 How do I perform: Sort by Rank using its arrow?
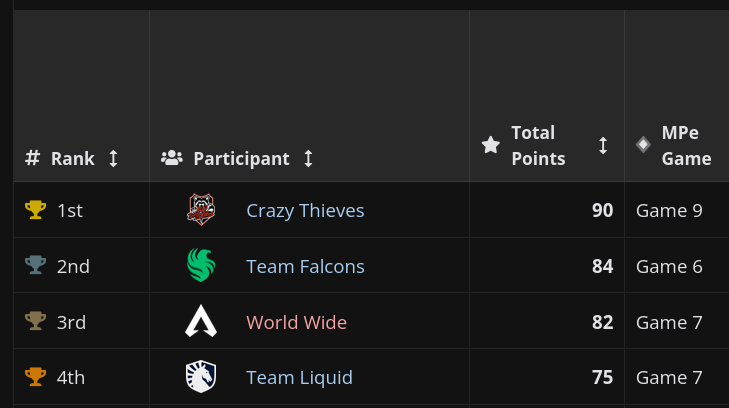pos(113,158)
